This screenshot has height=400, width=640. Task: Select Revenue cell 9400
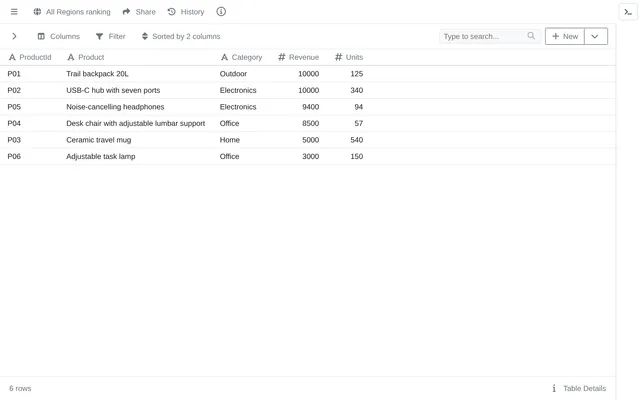pos(311,107)
